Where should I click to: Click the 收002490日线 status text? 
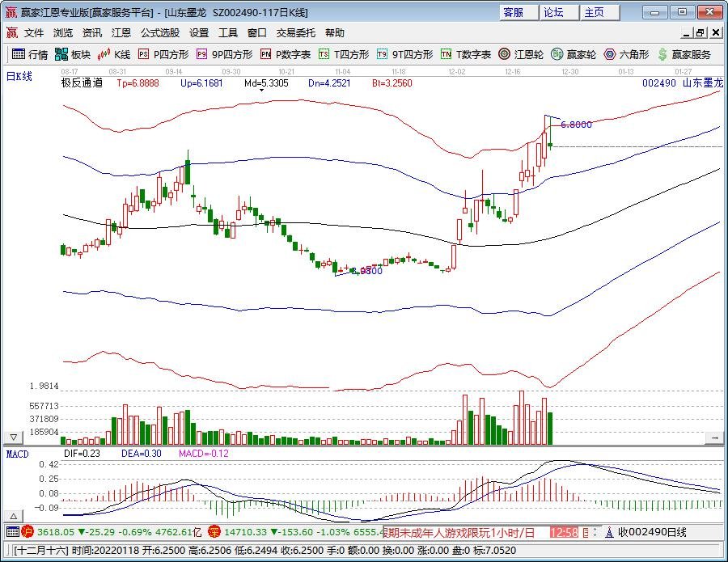(652, 532)
